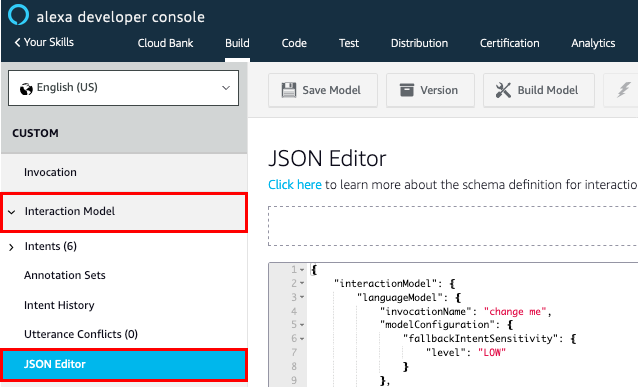
Task: Click the globe icon in language selector
Action: (26, 89)
